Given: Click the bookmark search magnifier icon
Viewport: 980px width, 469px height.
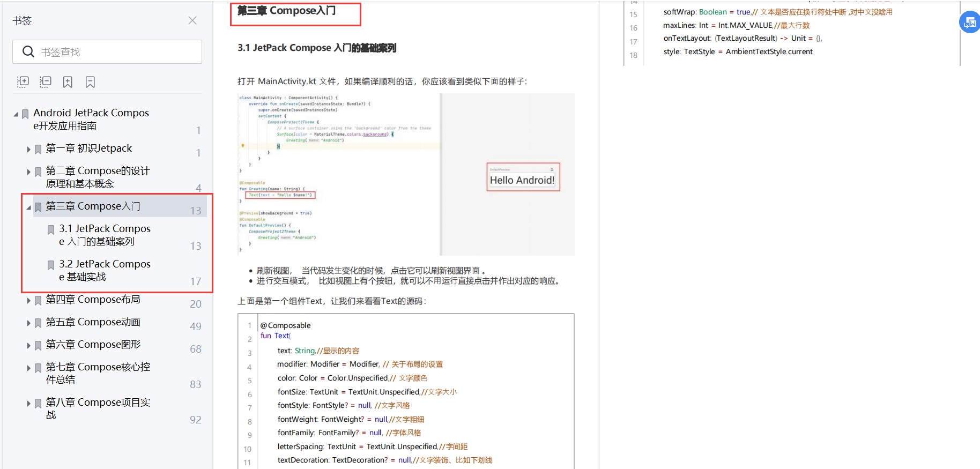Looking at the screenshot, I should pyautogui.click(x=28, y=51).
